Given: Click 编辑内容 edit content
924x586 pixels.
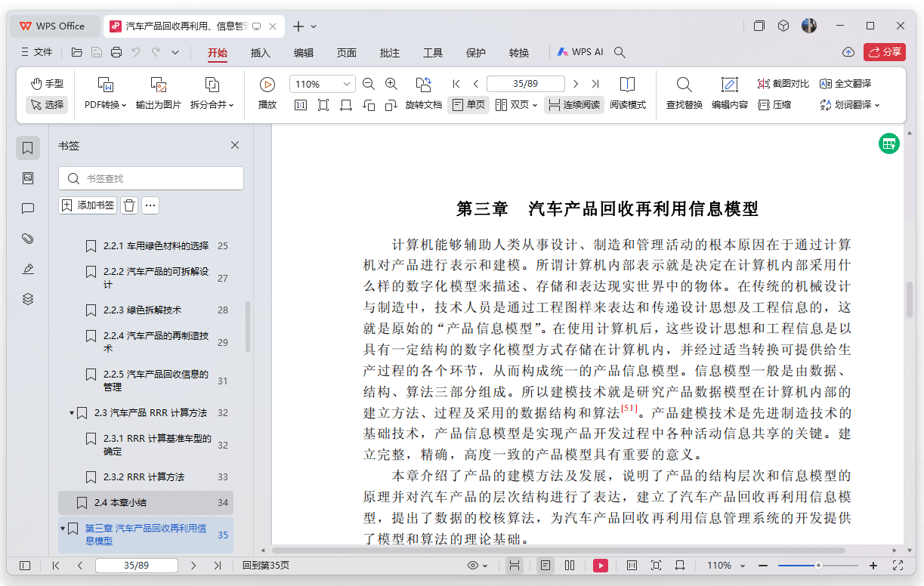Looking at the screenshot, I should [730, 94].
